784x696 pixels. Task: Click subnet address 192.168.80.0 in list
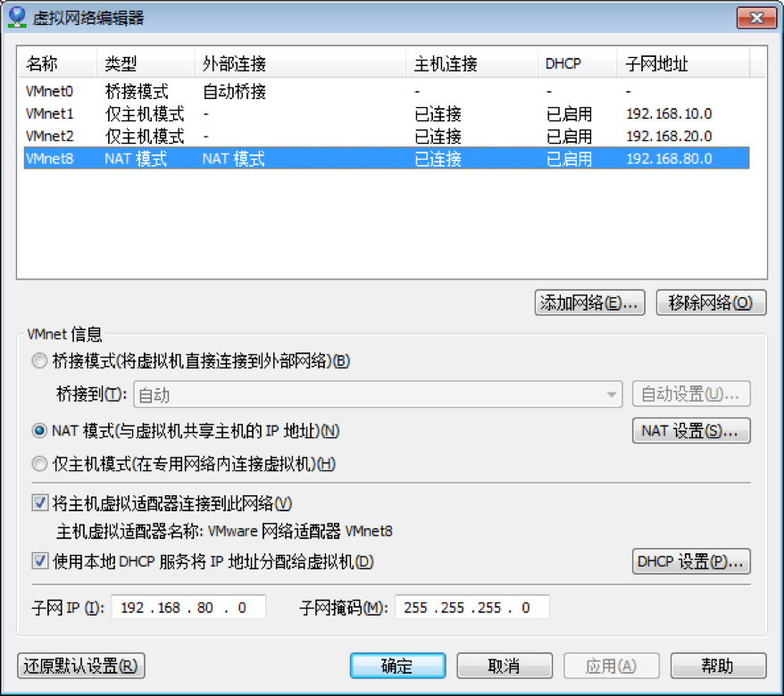pyautogui.click(x=669, y=159)
